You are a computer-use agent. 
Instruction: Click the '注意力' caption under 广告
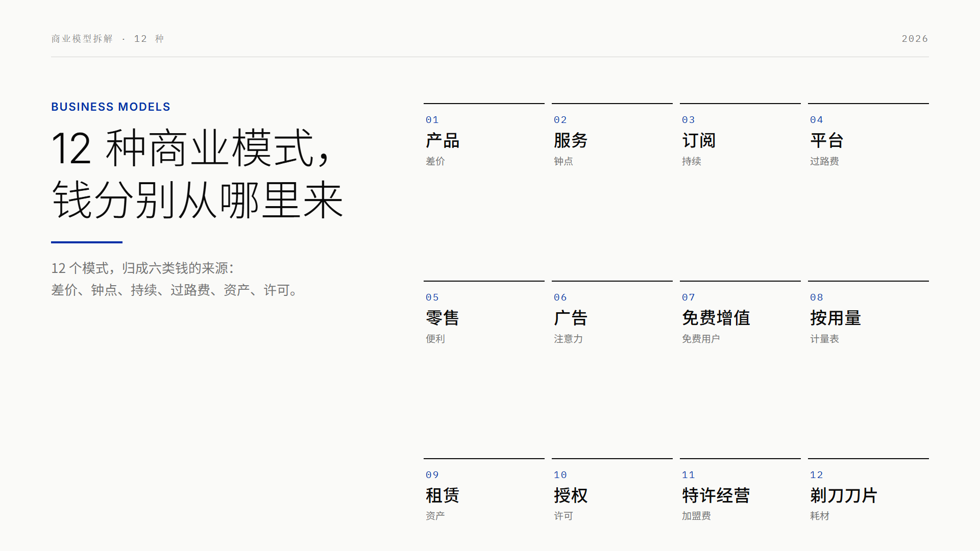[x=568, y=339]
